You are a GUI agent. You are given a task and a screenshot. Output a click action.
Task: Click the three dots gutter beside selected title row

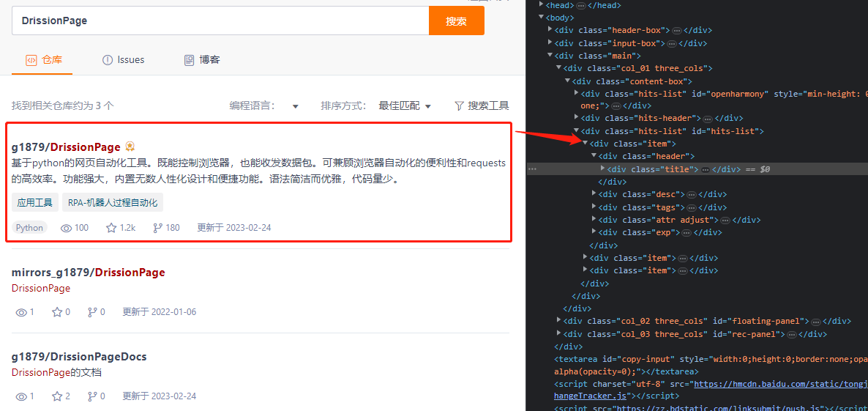(533, 169)
